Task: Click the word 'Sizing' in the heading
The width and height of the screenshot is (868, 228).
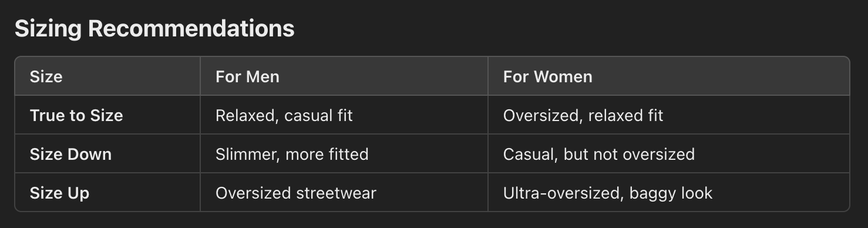Action: pyautogui.click(x=48, y=29)
